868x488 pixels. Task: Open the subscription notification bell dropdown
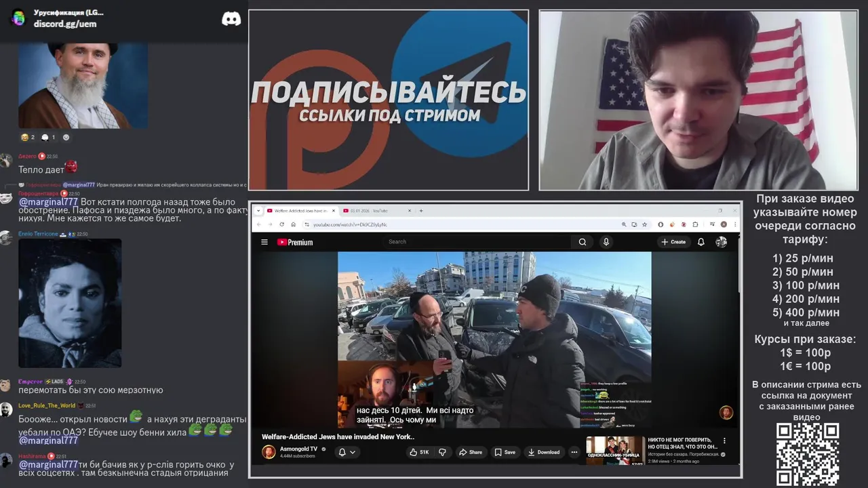coord(347,452)
